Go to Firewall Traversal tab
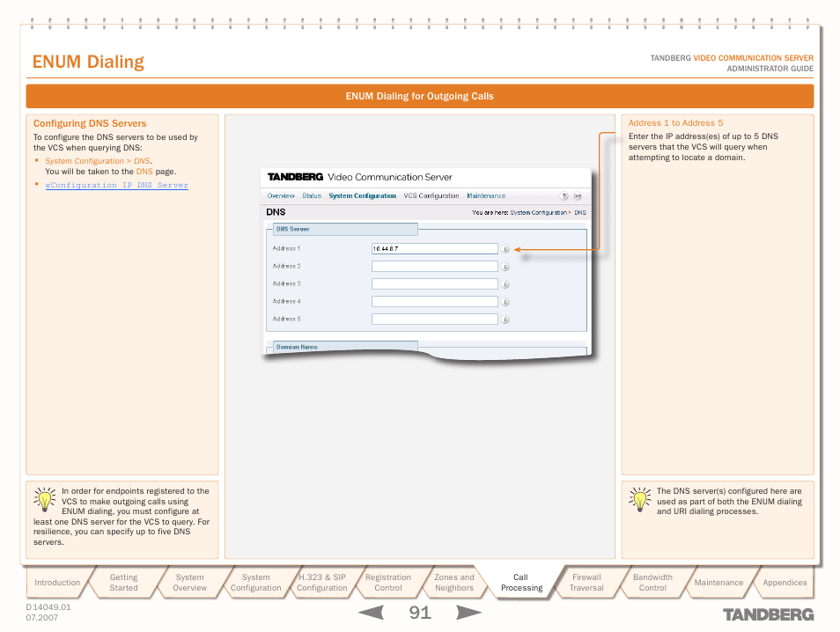The image size is (840, 632). point(586,583)
